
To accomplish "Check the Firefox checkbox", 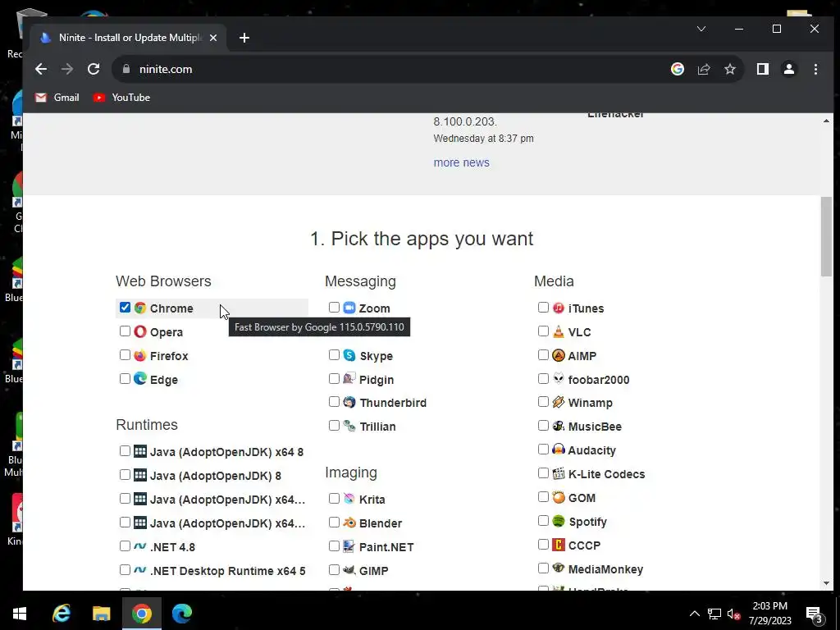I will pos(125,354).
